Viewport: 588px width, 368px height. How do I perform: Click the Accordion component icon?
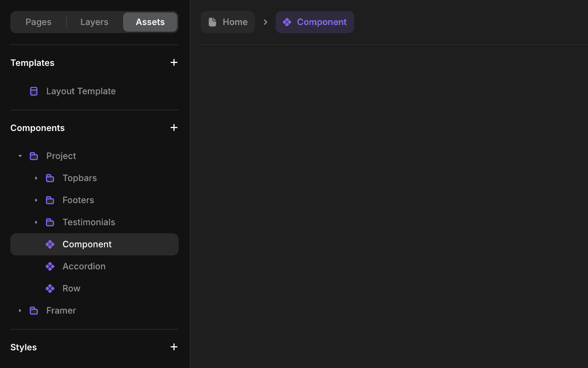coord(50,266)
